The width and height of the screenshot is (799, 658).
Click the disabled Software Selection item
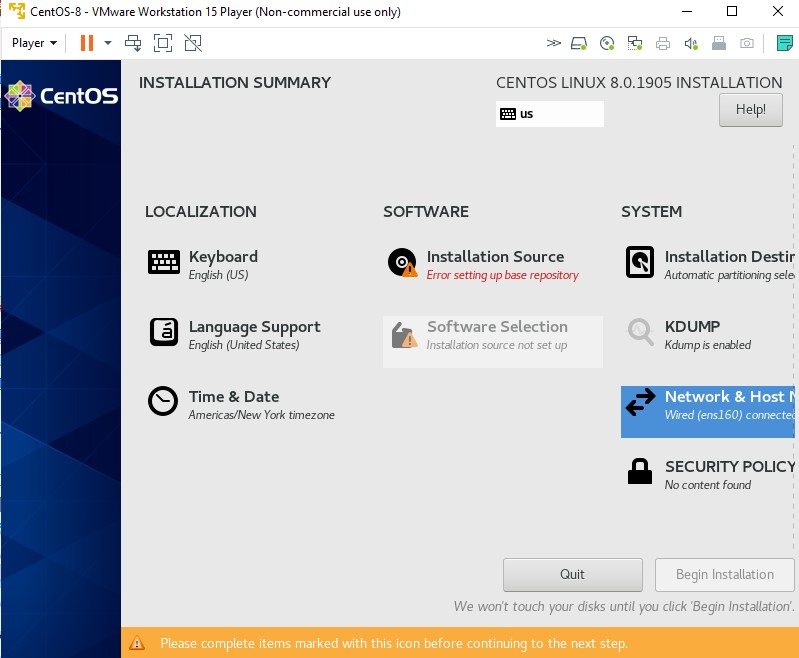[493, 341]
